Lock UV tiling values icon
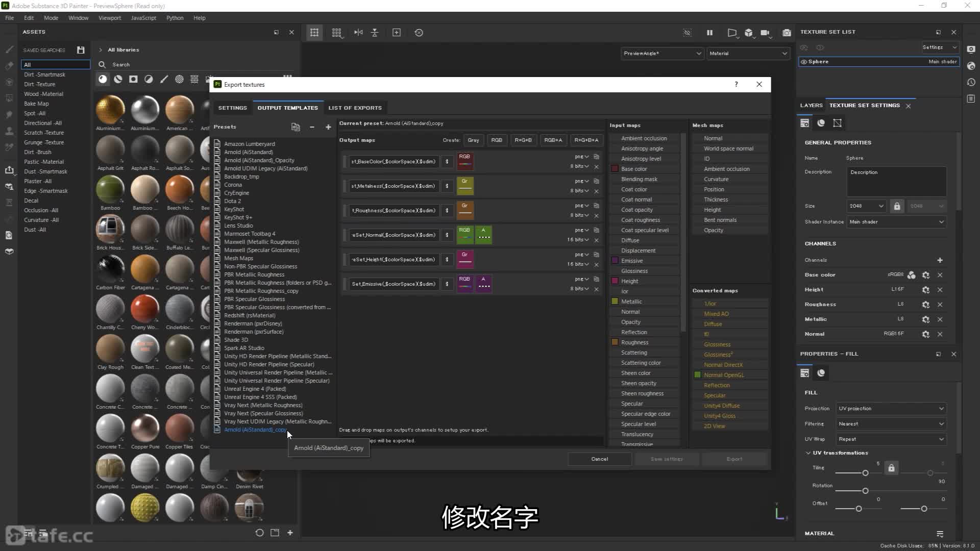The height and width of the screenshot is (551, 980). click(x=891, y=468)
